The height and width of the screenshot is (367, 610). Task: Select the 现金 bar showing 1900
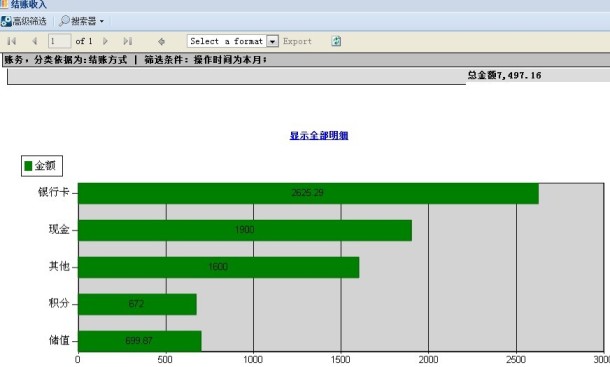[x=245, y=230]
